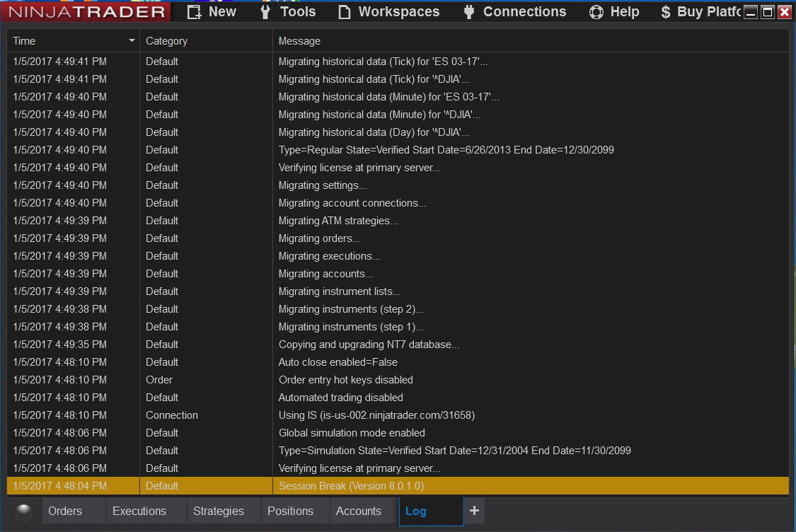Click the Tools wrench icon
This screenshot has width=796, height=532.
click(265, 12)
